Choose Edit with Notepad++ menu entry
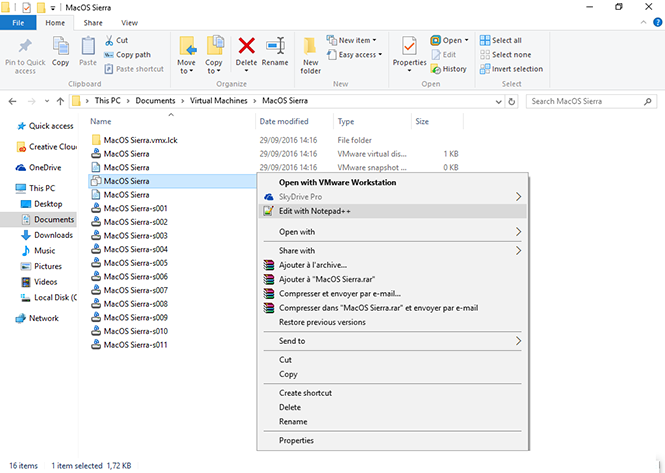This screenshot has width=665, height=473. click(x=392, y=211)
